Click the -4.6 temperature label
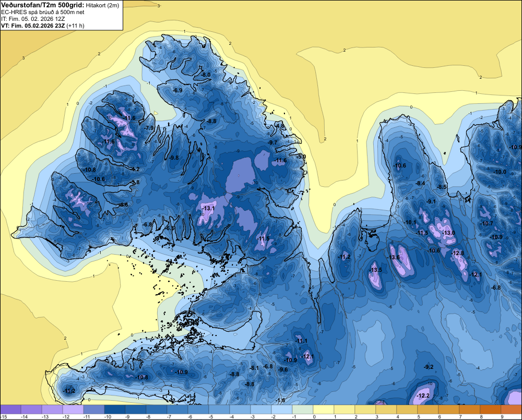 [x=123, y=205]
